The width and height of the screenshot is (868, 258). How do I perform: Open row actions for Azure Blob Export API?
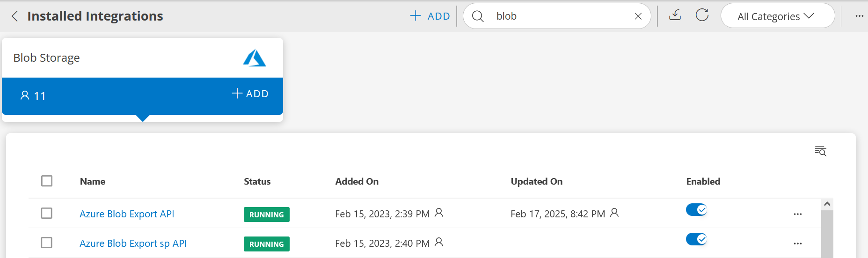pos(798,214)
